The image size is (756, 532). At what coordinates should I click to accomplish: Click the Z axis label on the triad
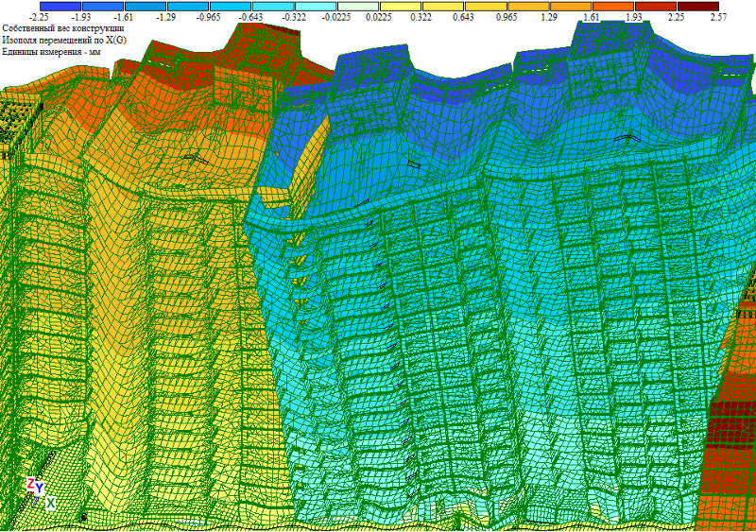tap(31, 484)
